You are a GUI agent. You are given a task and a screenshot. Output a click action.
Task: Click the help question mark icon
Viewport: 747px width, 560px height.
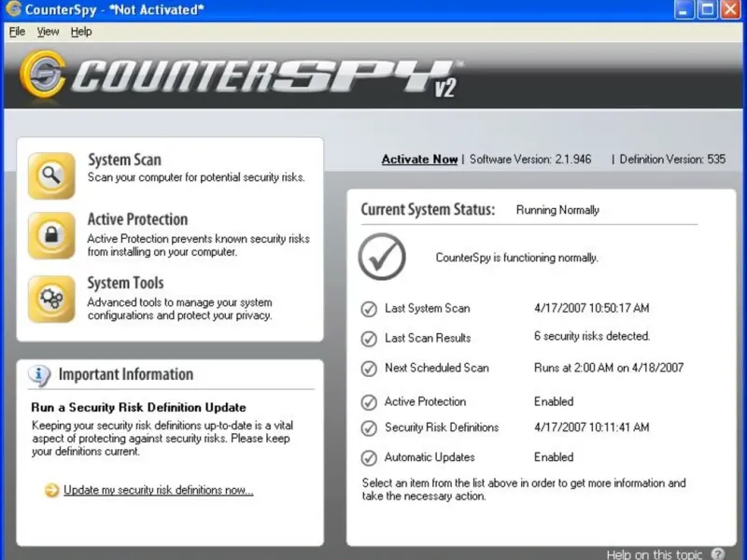(718, 553)
